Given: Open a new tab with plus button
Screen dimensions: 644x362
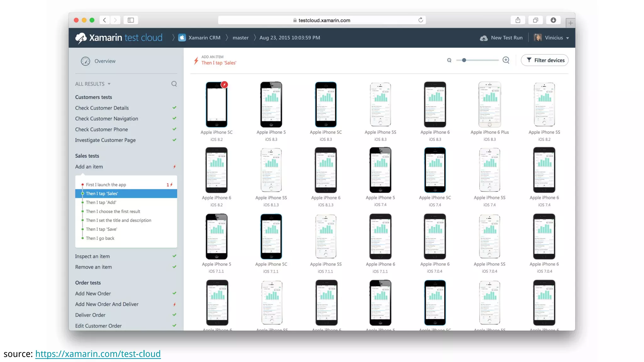Looking at the screenshot, I should (x=570, y=23).
